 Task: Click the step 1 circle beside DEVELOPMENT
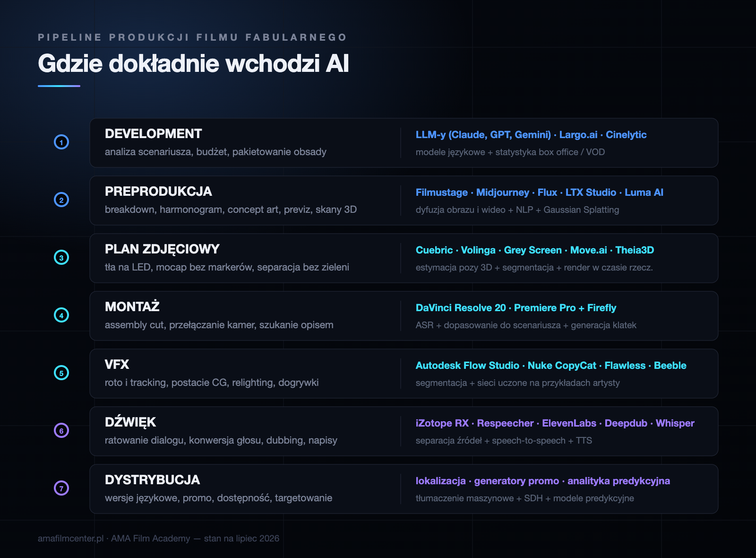point(61,142)
